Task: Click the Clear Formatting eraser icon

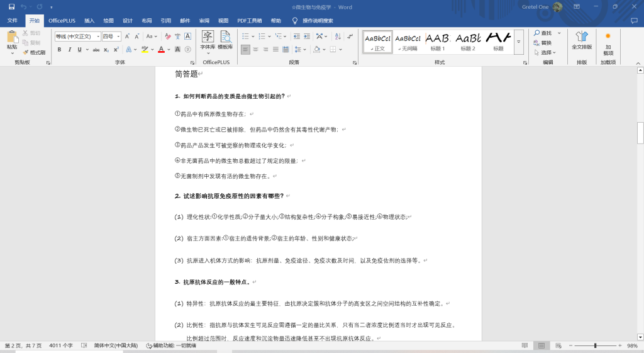Action: [x=167, y=36]
